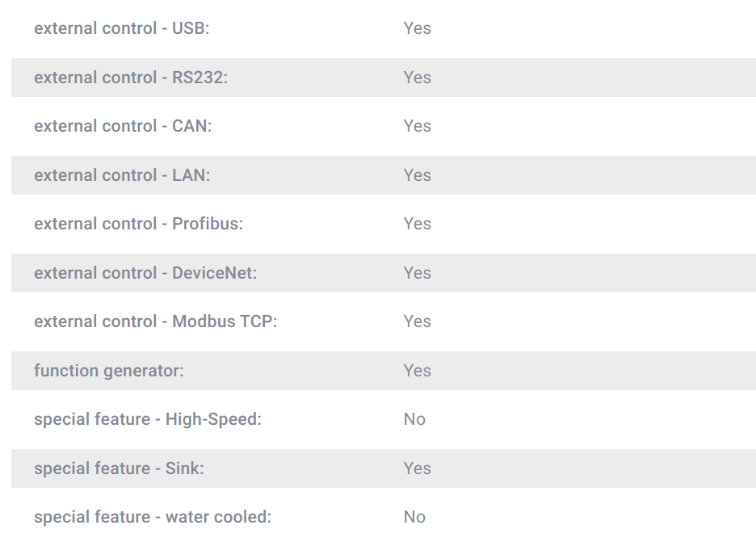Screen dimensions: 756x546
Task: Select the Yes value for CAN
Action: click(417, 126)
